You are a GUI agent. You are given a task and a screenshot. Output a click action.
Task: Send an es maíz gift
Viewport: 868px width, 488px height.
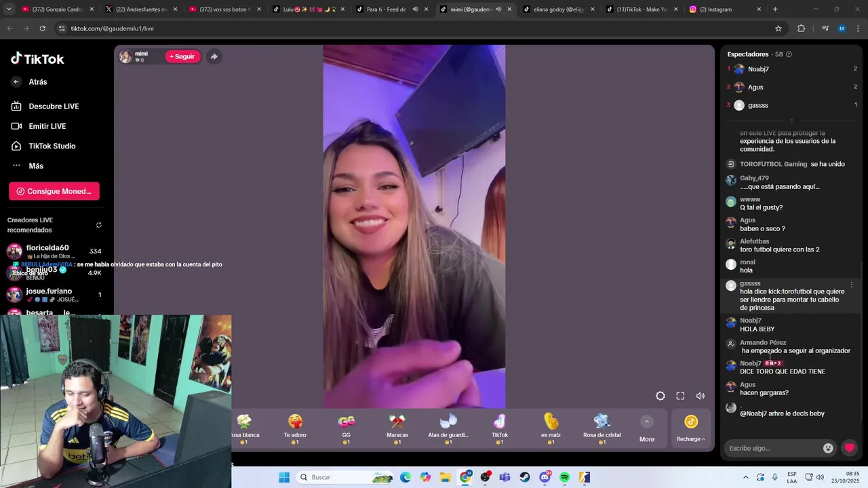coord(551,429)
